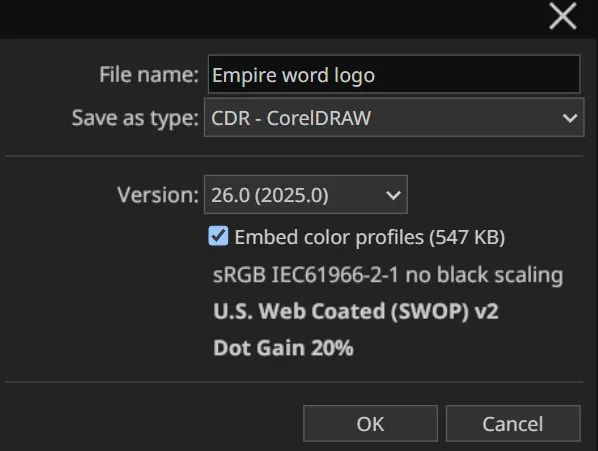Viewport: 598px width, 451px height.
Task: Click the sRGB IEC61966-2-1 profile text
Action: pyautogui.click(x=388, y=274)
